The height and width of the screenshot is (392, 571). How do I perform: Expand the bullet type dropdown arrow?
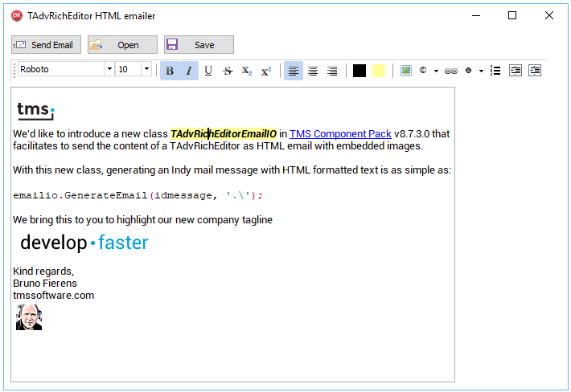click(481, 71)
